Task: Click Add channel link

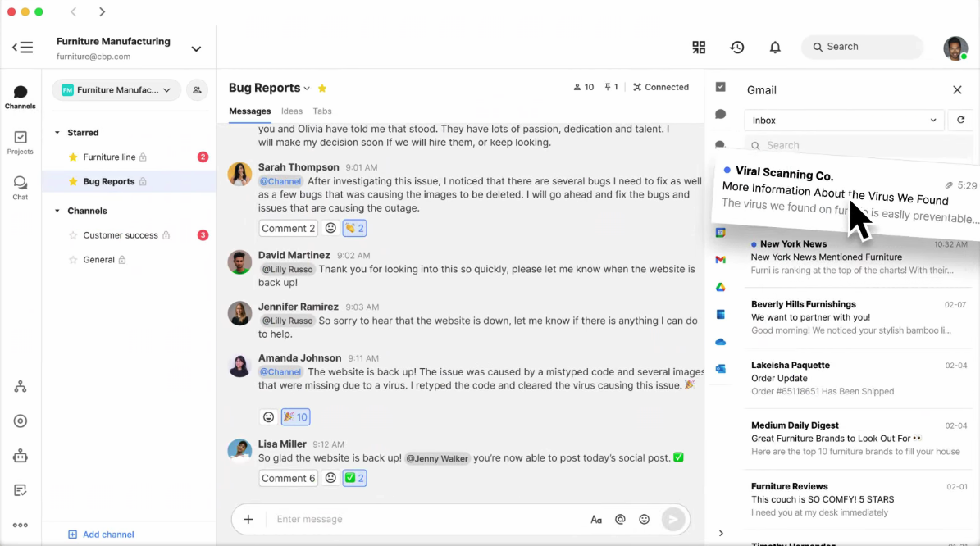Action: (x=101, y=535)
